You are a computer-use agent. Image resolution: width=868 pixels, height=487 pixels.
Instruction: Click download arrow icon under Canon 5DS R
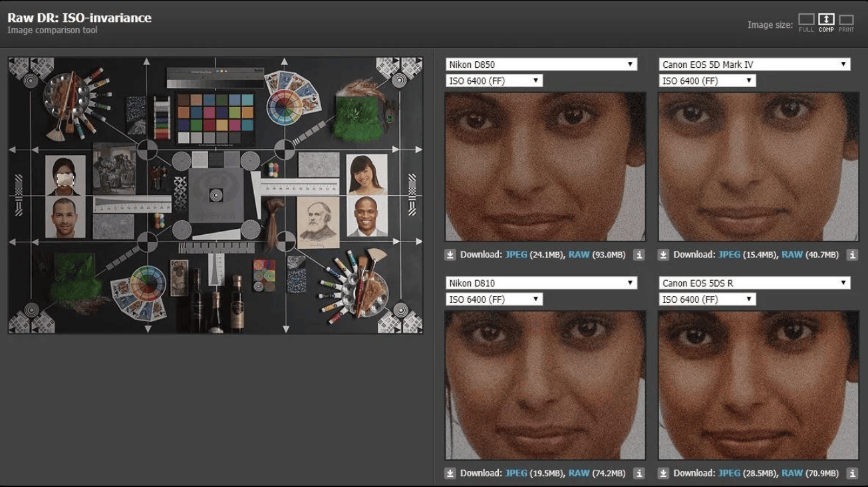pos(663,474)
